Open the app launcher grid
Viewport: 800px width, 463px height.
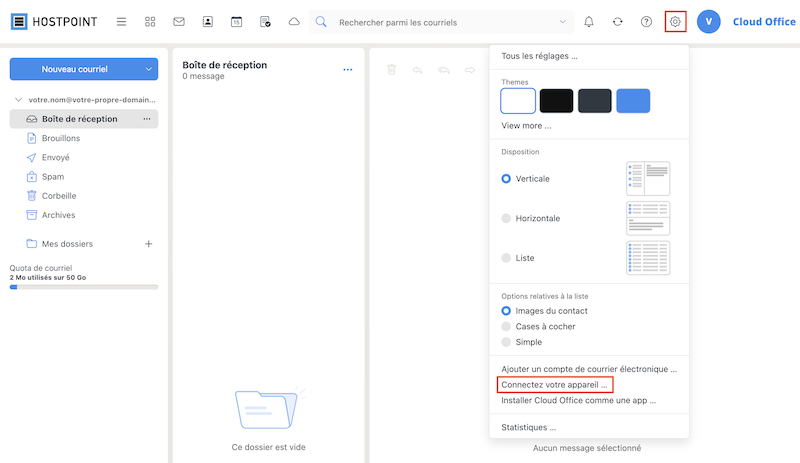coord(150,22)
